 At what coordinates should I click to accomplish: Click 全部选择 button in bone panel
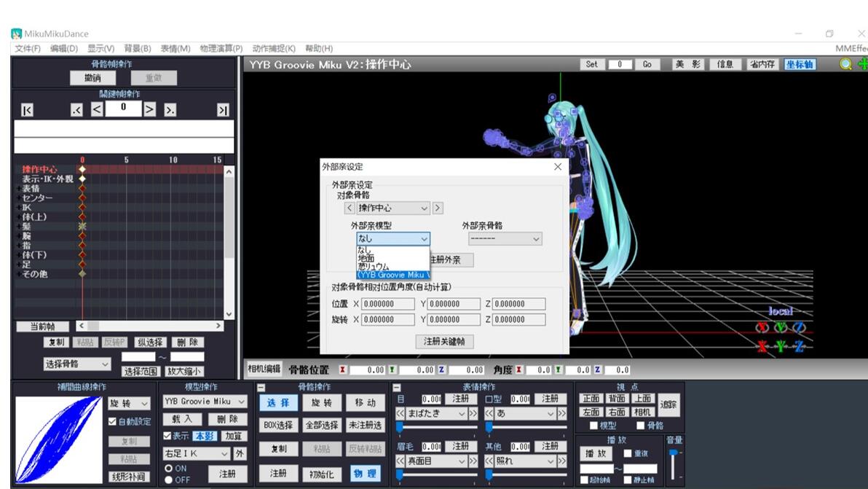click(322, 426)
